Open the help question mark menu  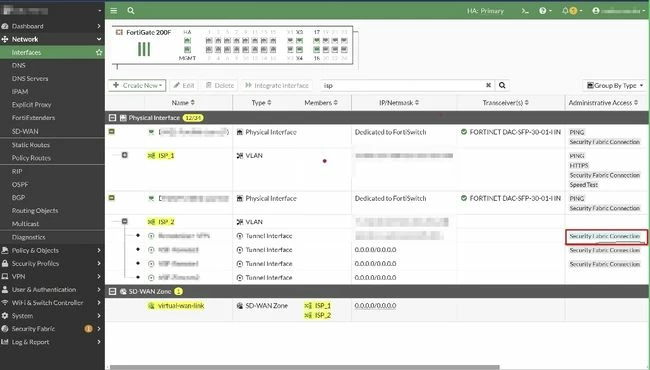(x=545, y=11)
